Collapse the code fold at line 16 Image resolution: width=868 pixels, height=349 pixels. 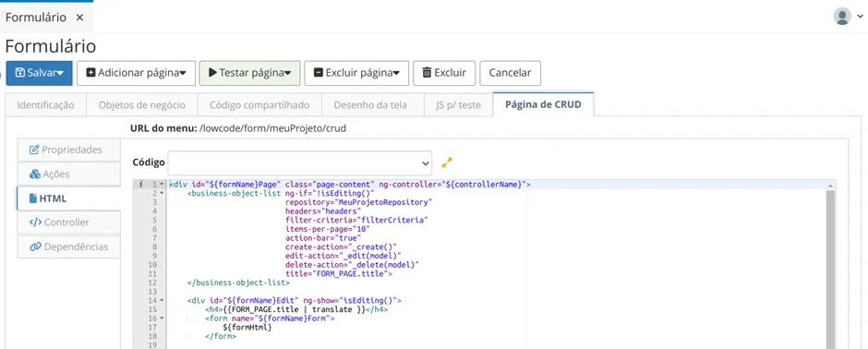click(161, 319)
